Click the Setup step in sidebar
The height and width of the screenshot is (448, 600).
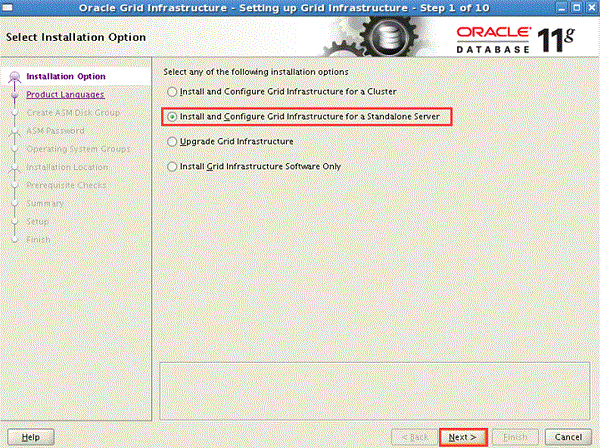pos(38,222)
